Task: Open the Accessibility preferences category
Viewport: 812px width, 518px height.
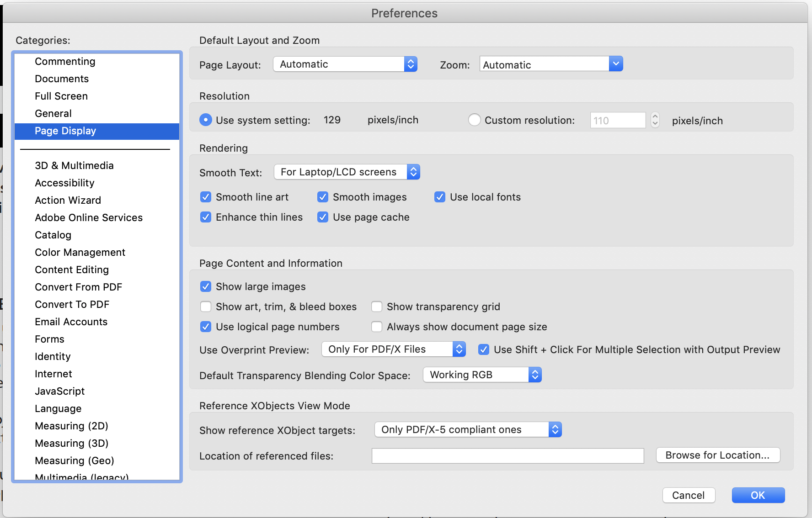Action: [x=64, y=183]
